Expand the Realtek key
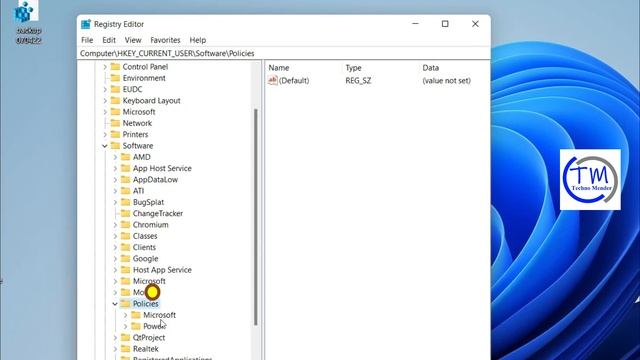This screenshot has width=640, height=360. (115, 349)
